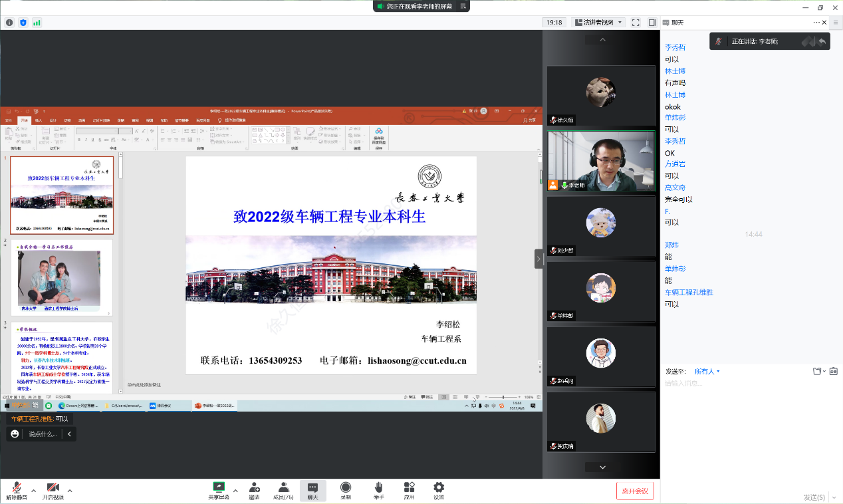Click the meeting info icon
This screenshot has width=843, height=504.
click(9, 22)
